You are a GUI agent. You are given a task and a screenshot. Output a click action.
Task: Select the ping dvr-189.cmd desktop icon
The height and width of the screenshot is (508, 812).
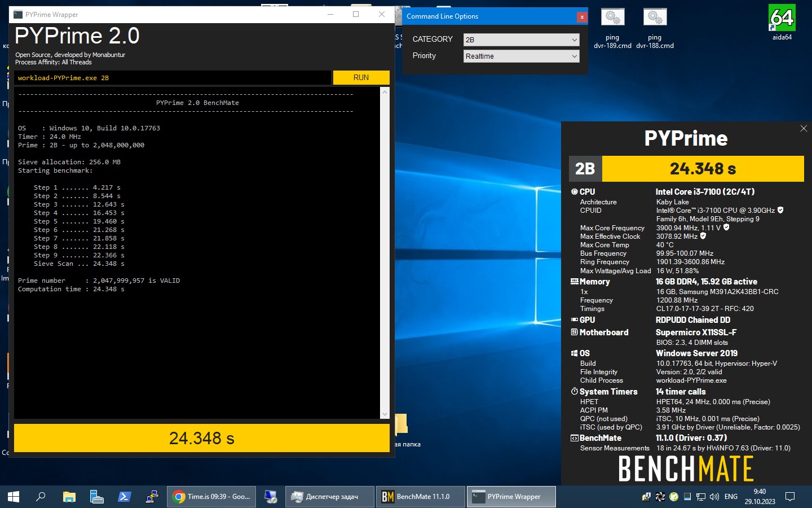[x=612, y=29]
